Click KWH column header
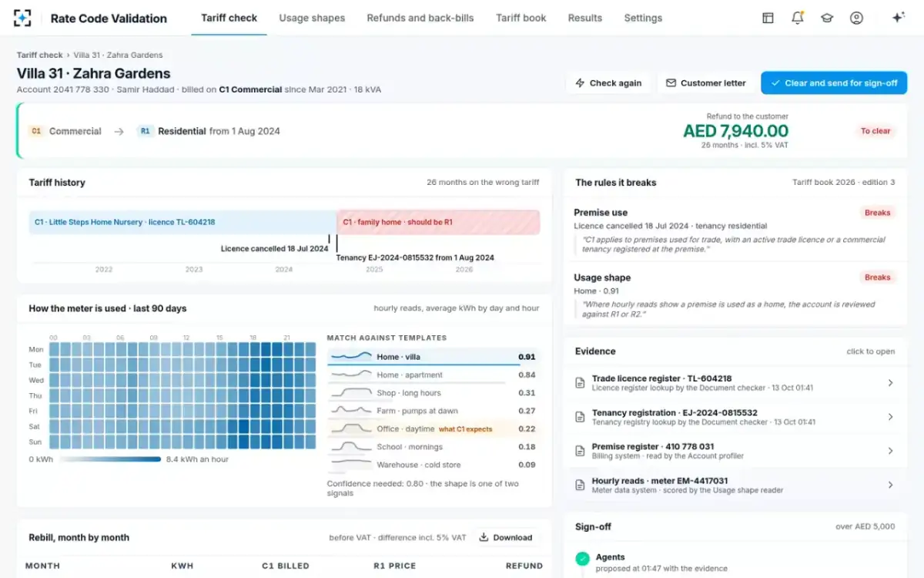The height and width of the screenshot is (578, 924). tap(183, 566)
